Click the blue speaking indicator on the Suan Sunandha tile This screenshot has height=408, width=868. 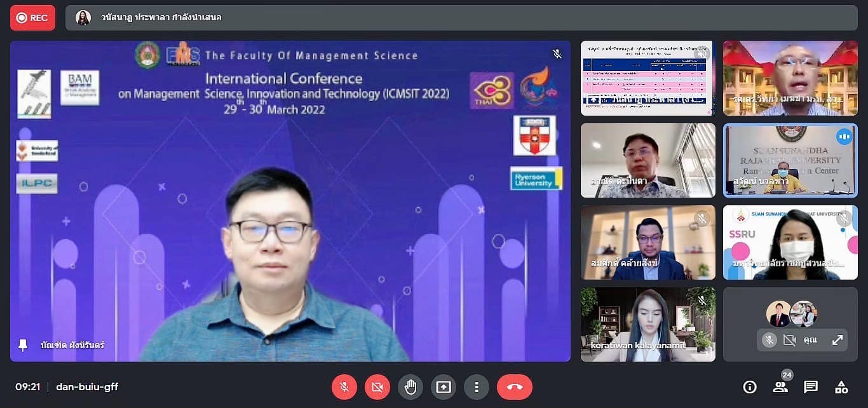point(844,137)
